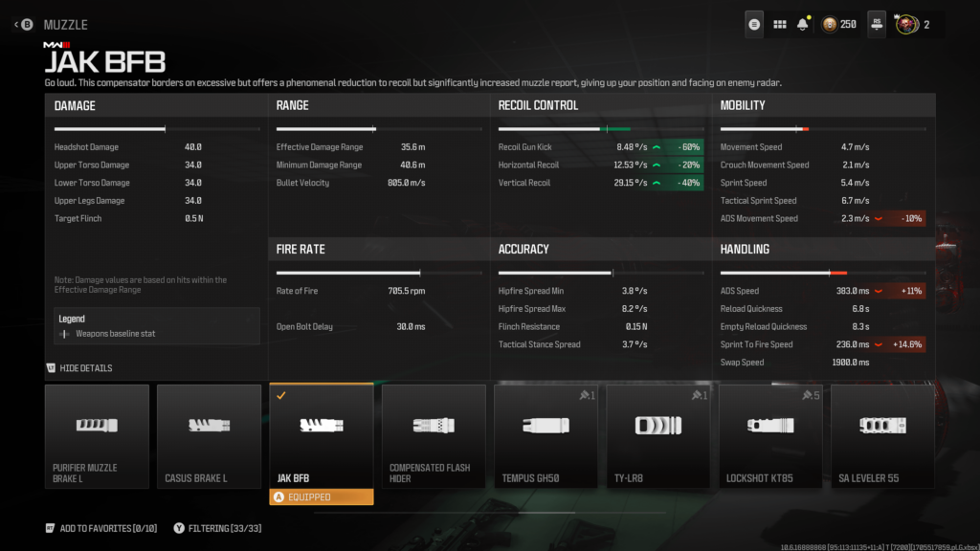Image resolution: width=980 pixels, height=551 pixels.
Task: Select Casus Brake L attachment
Action: (x=209, y=436)
